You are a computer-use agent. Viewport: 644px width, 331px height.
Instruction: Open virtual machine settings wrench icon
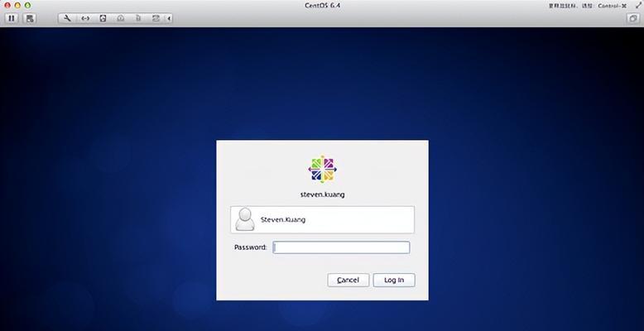(x=67, y=18)
